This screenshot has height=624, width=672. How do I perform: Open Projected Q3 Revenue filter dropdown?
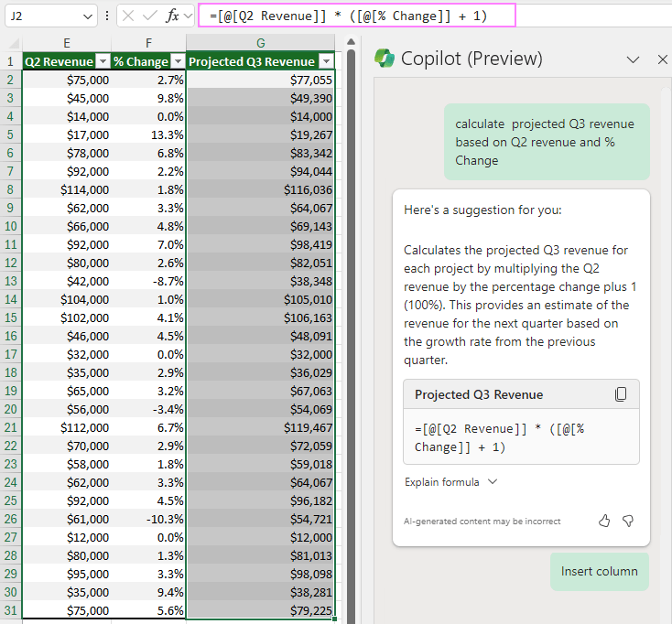click(327, 61)
